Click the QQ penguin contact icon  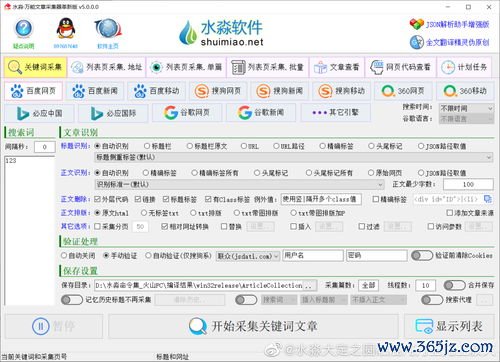[x=66, y=29]
